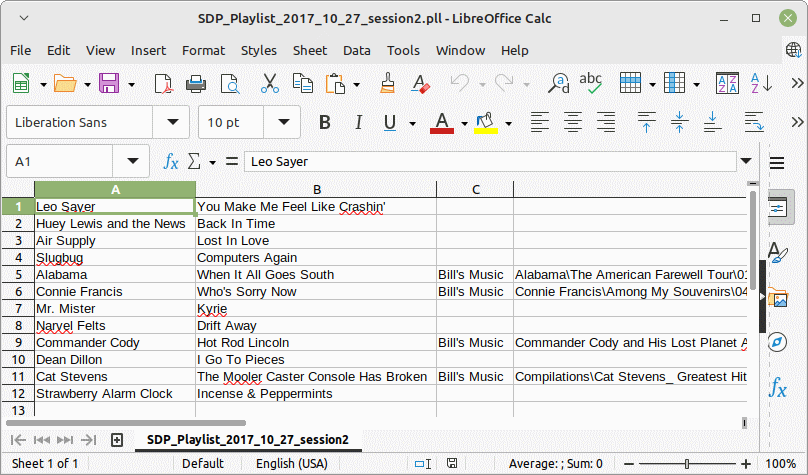This screenshot has width=808, height=475.
Task: Open the Format menu
Action: pyautogui.click(x=204, y=50)
